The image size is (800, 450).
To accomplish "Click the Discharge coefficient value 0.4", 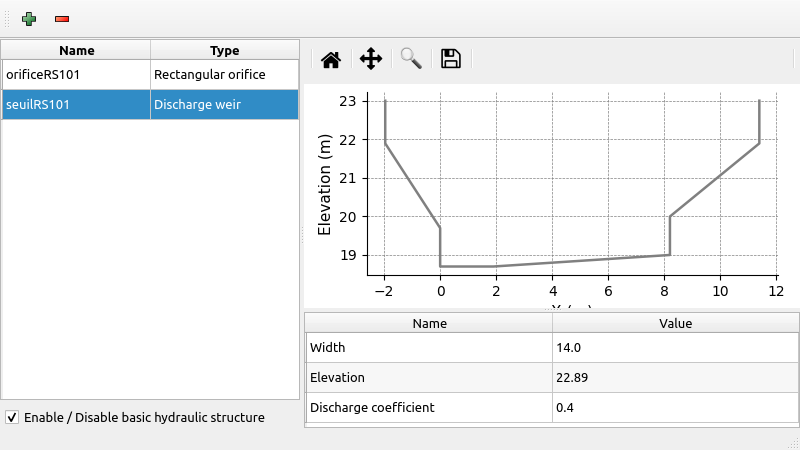I will click(675, 407).
